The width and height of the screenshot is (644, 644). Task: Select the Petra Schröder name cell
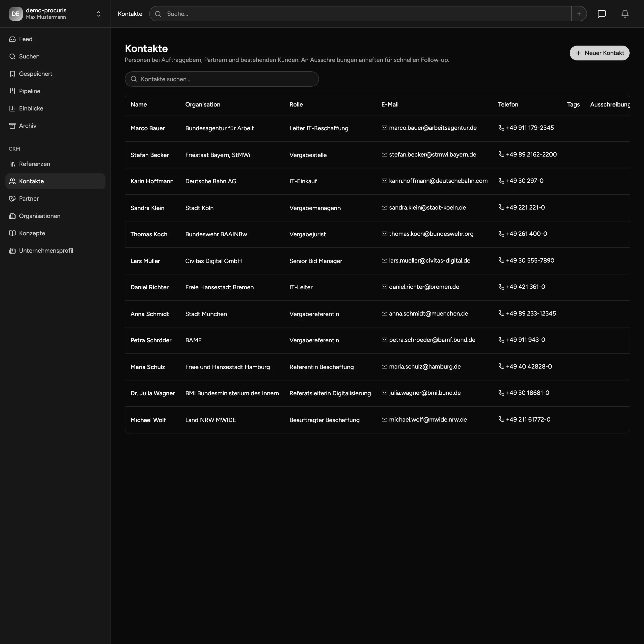pyautogui.click(x=151, y=340)
